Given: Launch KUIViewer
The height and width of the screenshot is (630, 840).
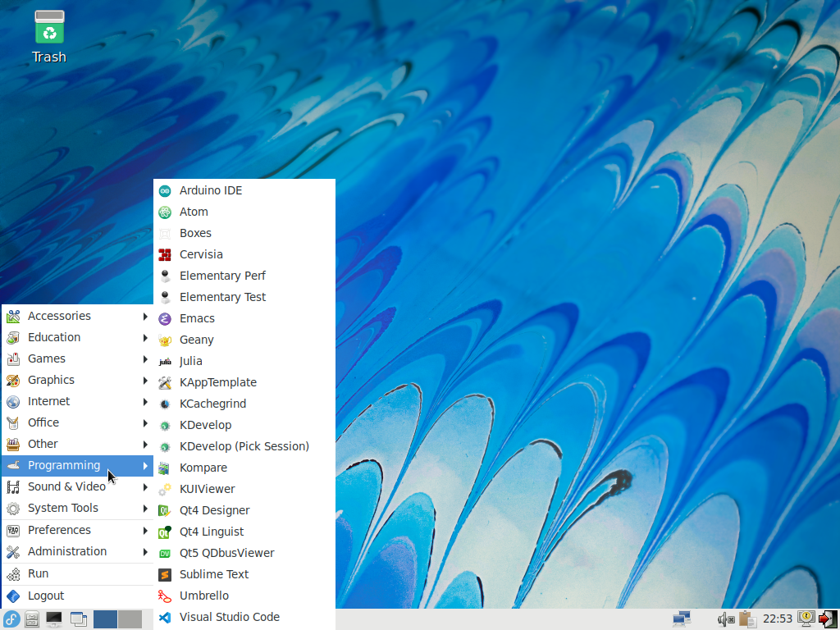Looking at the screenshot, I should pyautogui.click(x=244, y=489).
